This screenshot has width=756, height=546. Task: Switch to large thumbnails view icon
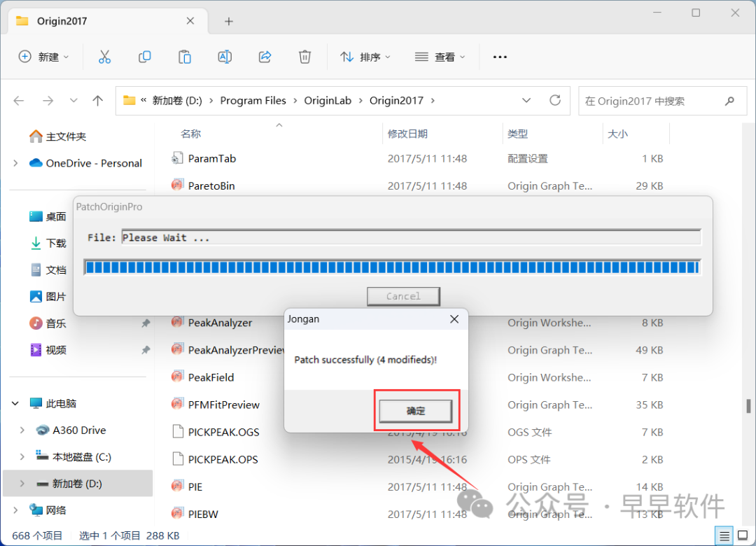coord(743,535)
